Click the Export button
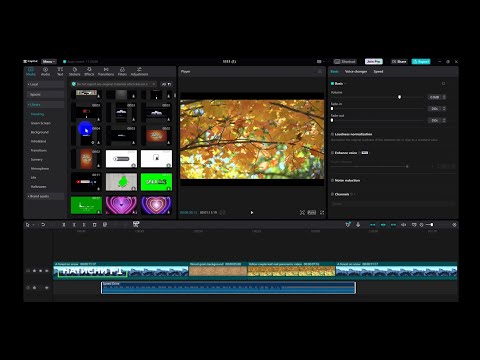 [x=421, y=62]
